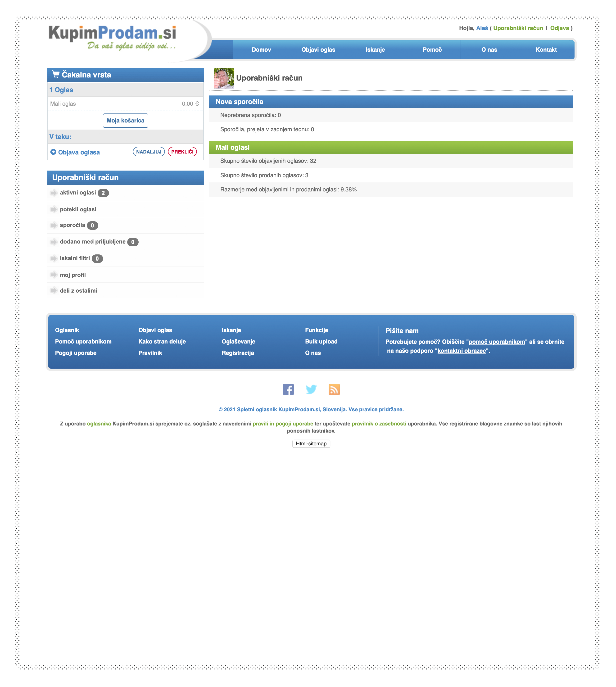Open the kontaktni obrazec footer link
616x687 pixels.
click(461, 351)
